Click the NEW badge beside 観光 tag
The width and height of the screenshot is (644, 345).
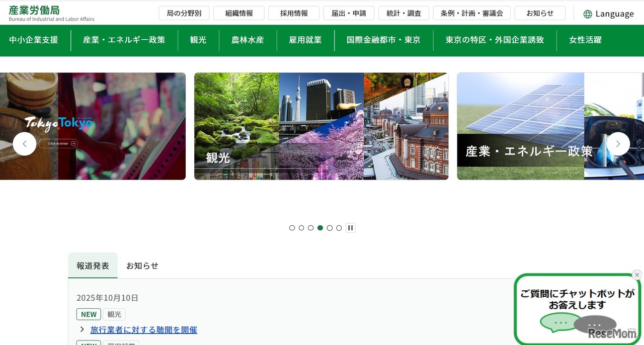[89, 314]
